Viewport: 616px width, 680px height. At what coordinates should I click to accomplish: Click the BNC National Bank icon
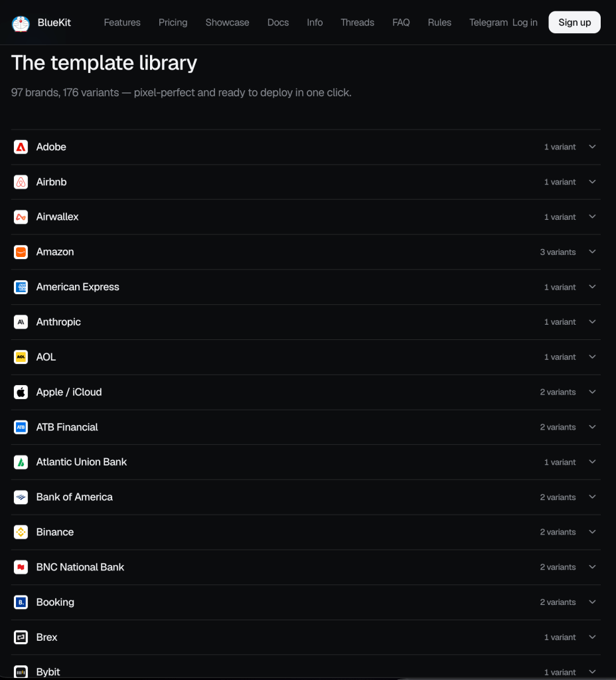(x=21, y=567)
